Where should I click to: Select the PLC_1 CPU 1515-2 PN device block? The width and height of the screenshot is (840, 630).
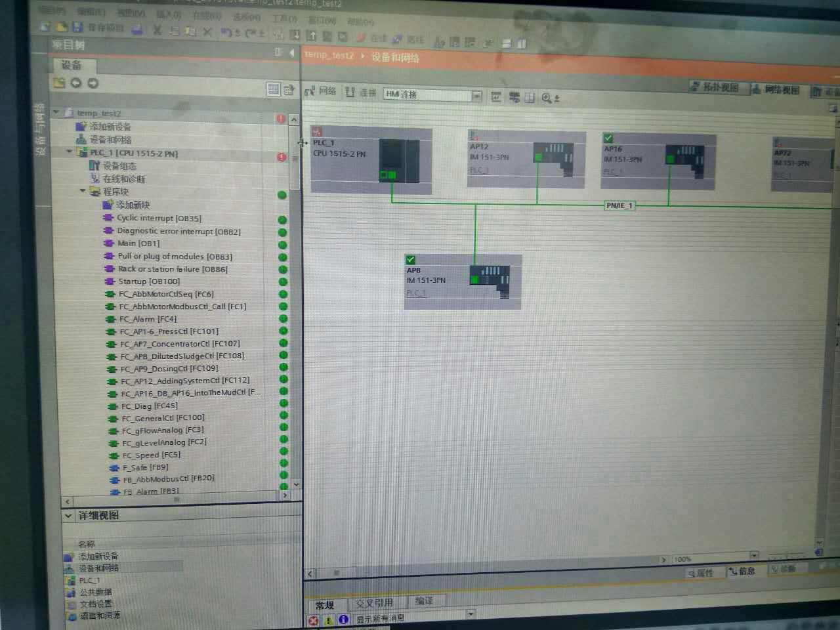tap(371, 159)
